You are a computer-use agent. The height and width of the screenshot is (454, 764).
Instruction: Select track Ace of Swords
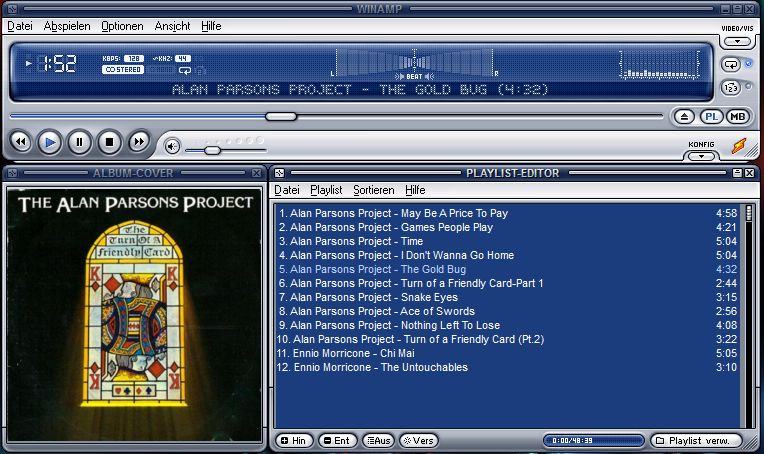507,311
